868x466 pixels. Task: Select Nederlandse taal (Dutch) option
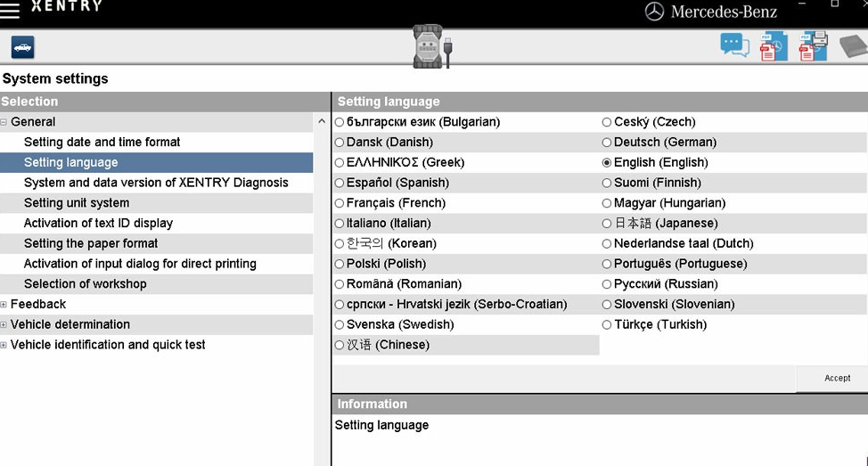[x=607, y=244]
